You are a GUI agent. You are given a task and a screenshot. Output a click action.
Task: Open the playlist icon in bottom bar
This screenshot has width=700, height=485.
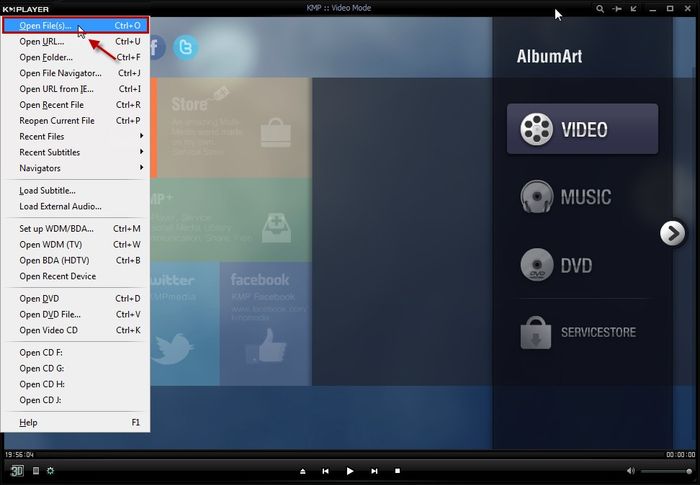click(36, 471)
